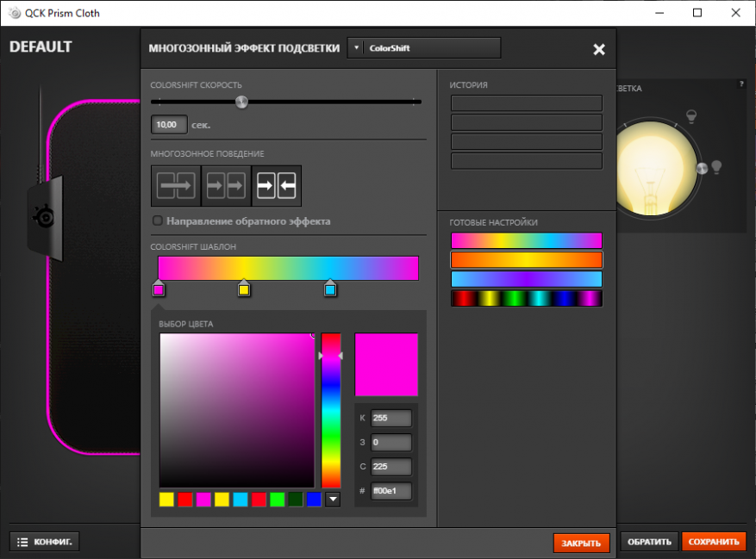
Task: Choose the black-banded rainbow preset
Action: pyautogui.click(x=527, y=299)
